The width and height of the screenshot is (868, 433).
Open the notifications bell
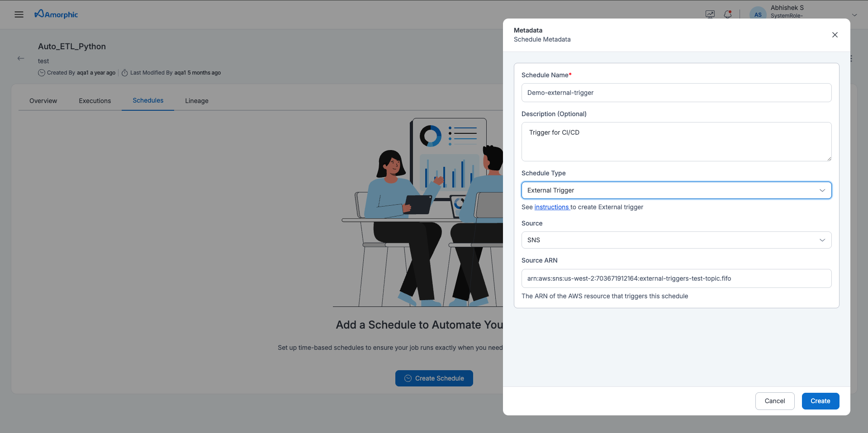pyautogui.click(x=727, y=14)
